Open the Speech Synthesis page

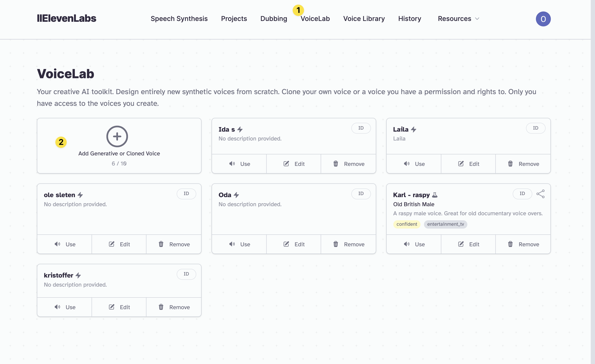coord(179,19)
